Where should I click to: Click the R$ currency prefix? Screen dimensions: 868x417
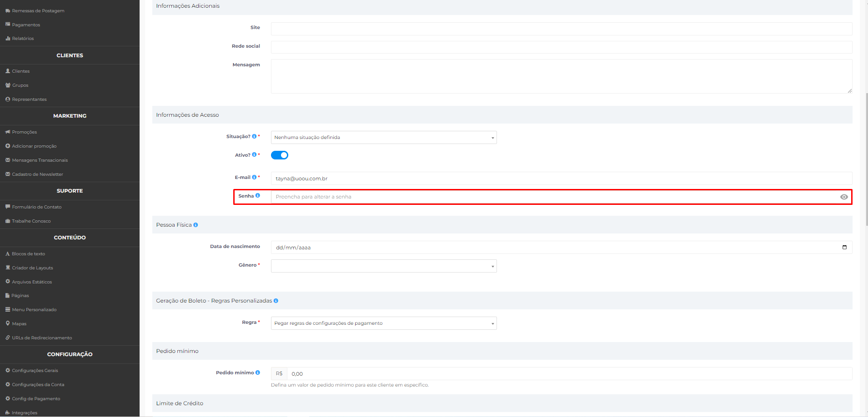(x=279, y=373)
